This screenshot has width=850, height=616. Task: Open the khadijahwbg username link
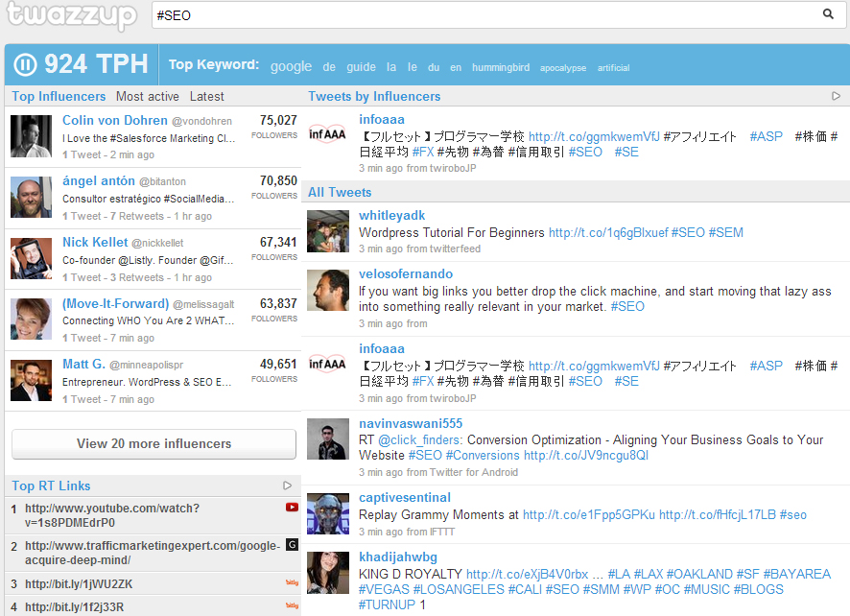click(398, 557)
